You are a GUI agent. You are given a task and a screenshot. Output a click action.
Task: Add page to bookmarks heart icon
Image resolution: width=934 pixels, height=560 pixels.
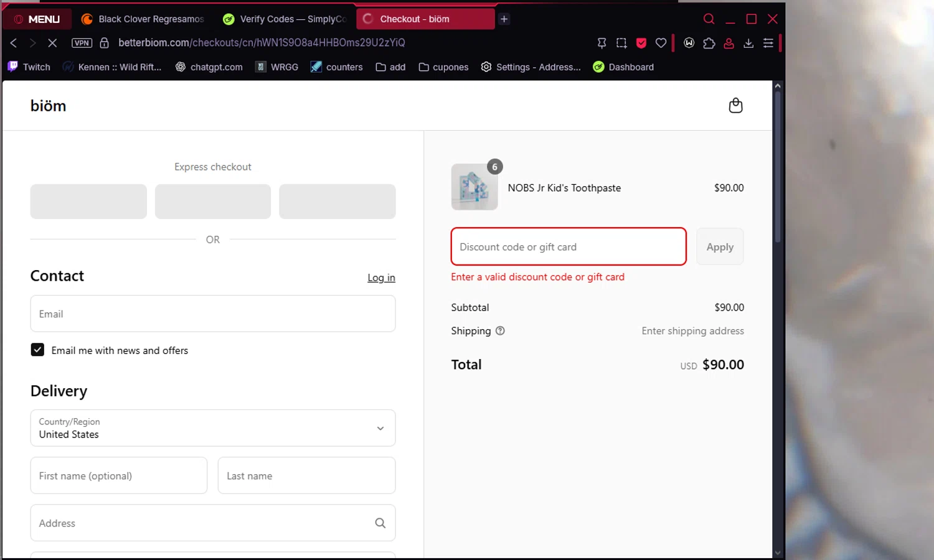click(x=661, y=43)
